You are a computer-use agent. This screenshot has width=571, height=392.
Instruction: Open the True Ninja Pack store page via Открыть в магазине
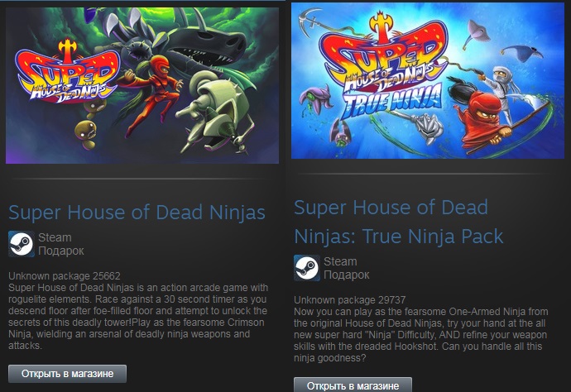pyautogui.click(x=353, y=385)
